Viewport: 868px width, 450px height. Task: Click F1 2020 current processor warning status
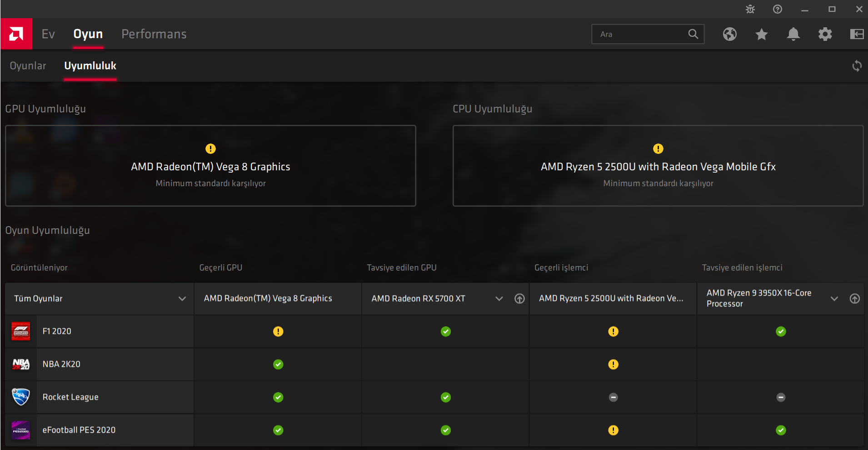[x=614, y=331]
